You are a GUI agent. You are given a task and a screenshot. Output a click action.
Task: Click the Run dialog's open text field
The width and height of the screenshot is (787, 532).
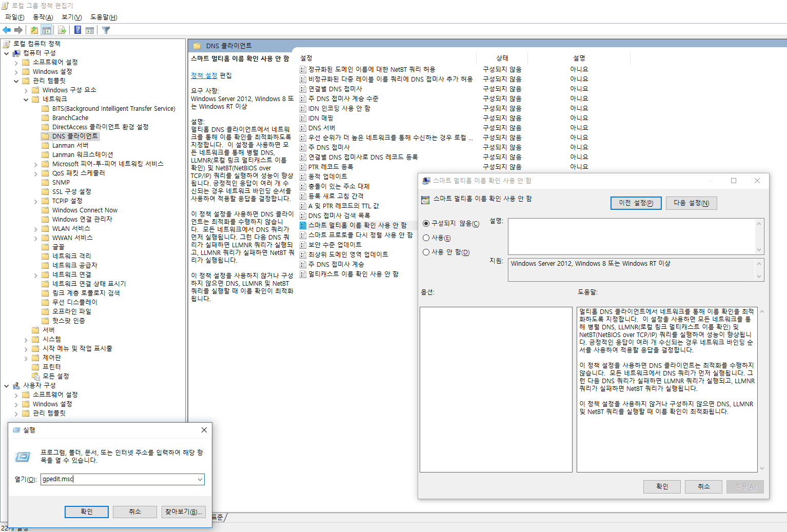click(x=118, y=479)
